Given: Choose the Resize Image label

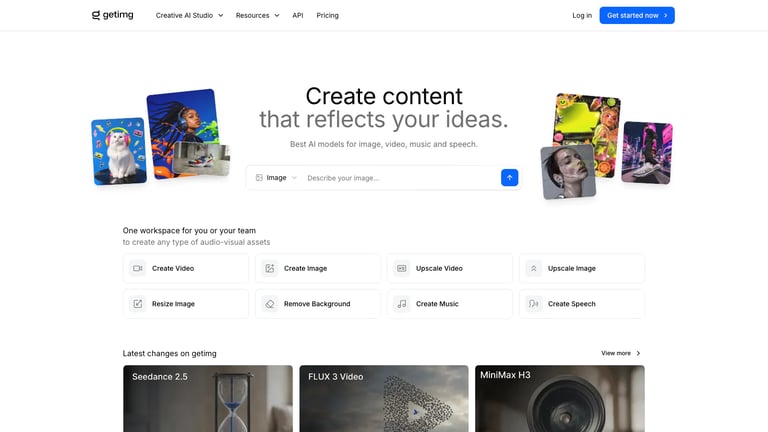Looking at the screenshot, I should [x=173, y=304].
